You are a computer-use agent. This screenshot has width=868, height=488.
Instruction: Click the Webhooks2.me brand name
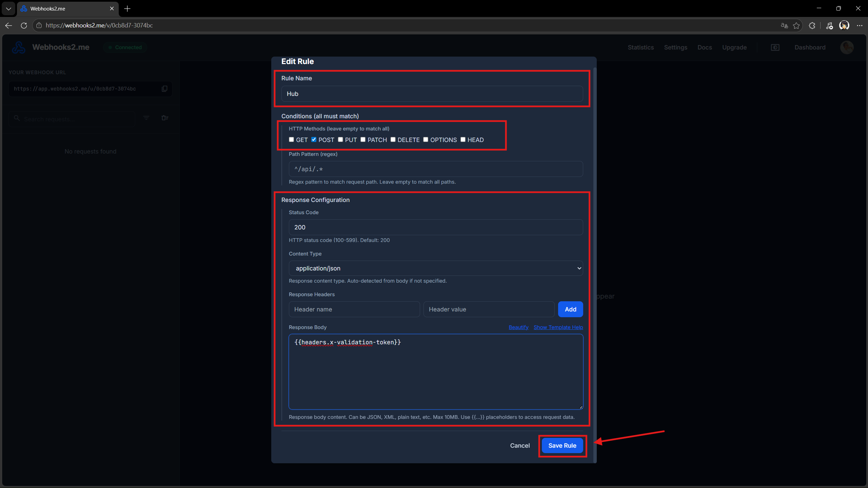click(61, 47)
